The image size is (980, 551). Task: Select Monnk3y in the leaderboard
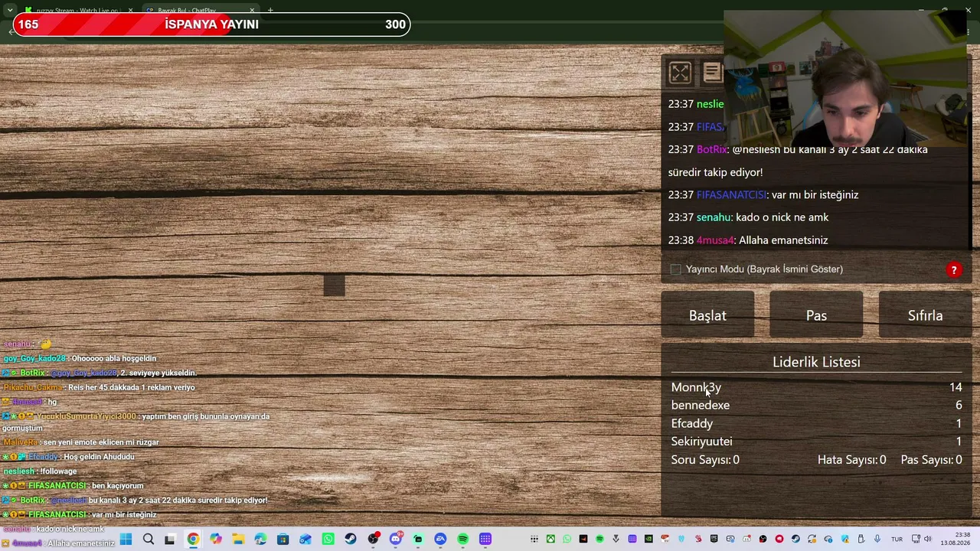696,387
